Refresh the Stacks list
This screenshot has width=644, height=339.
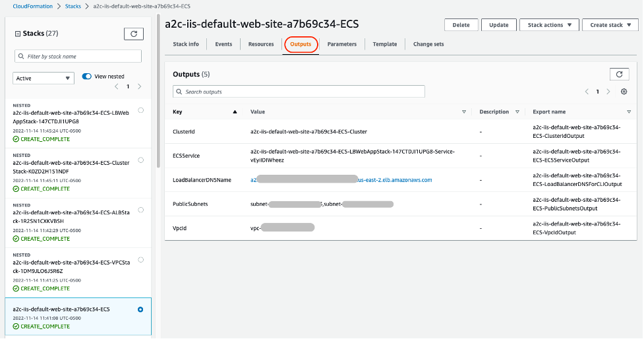134,34
